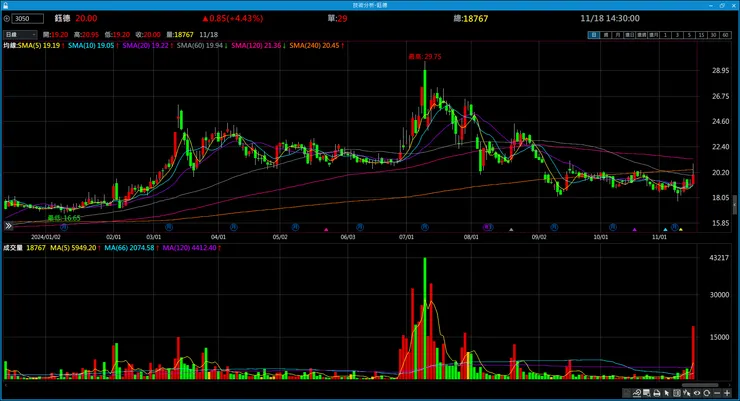Click the chart-search indicator icon in bottom toolbar
The width and height of the screenshot is (740, 401).
point(637,393)
